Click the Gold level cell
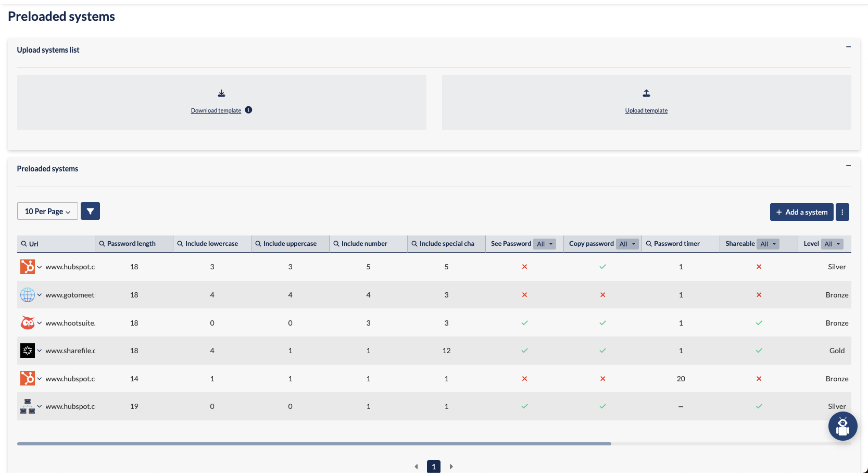 click(837, 351)
